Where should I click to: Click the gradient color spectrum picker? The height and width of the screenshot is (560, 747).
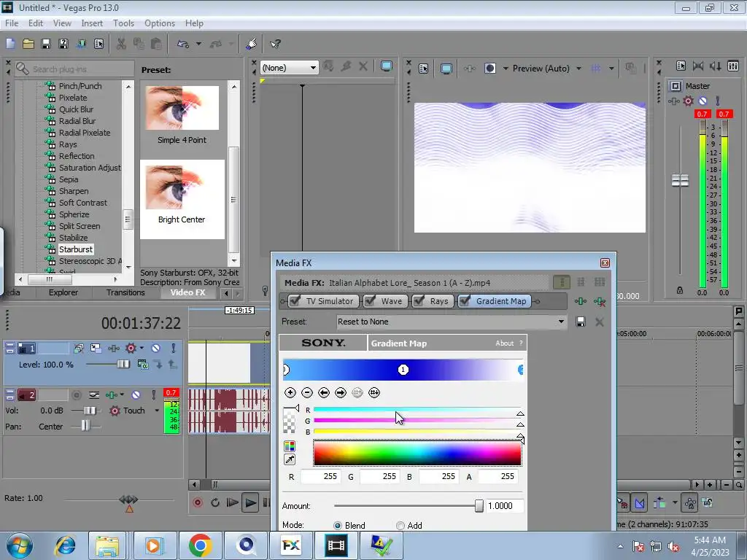tap(417, 453)
